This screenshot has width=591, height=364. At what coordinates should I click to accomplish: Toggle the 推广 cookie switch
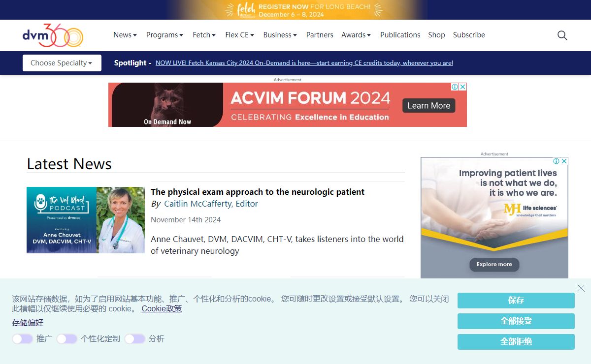[x=23, y=339]
